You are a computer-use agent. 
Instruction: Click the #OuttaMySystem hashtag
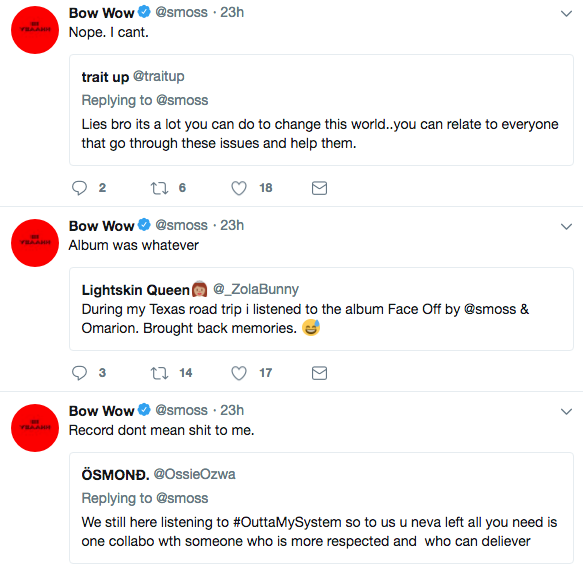coord(287,522)
